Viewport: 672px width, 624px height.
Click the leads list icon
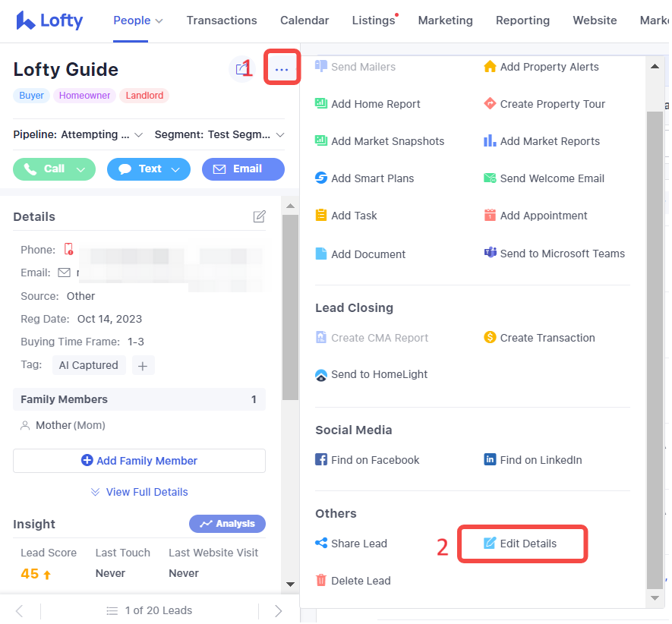(x=112, y=610)
